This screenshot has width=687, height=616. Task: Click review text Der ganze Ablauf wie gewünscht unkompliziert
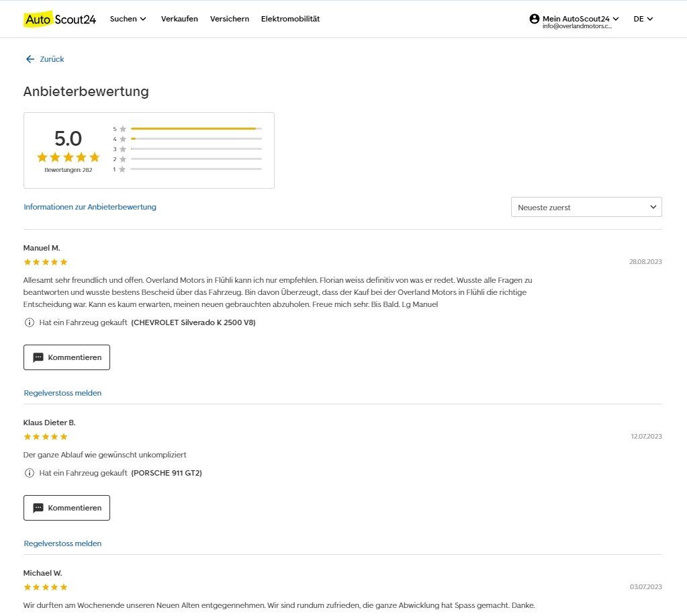(x=105, y=455)
